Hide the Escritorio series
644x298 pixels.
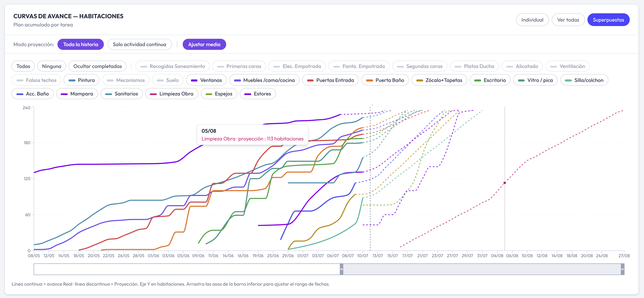[x=490, y=80]
